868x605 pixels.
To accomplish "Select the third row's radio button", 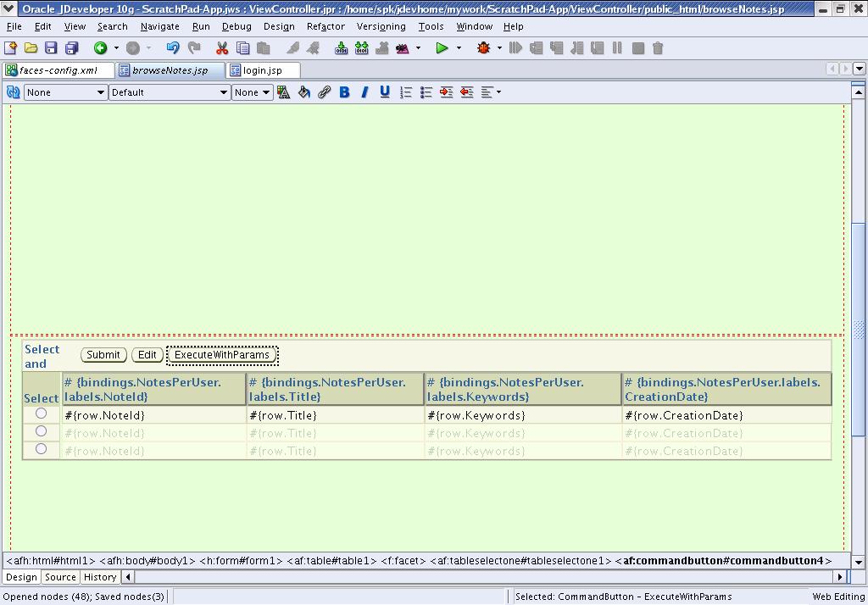I will 41,449.
